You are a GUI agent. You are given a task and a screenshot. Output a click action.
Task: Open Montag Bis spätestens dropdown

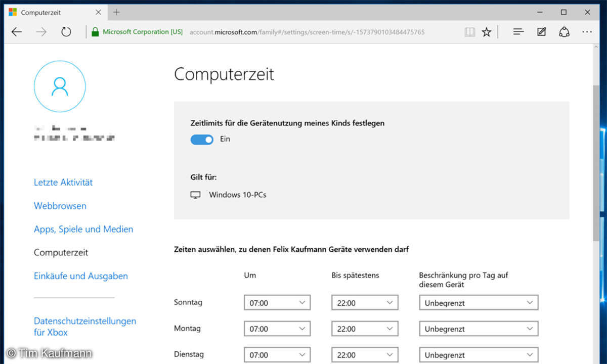[x=365, y=329]
